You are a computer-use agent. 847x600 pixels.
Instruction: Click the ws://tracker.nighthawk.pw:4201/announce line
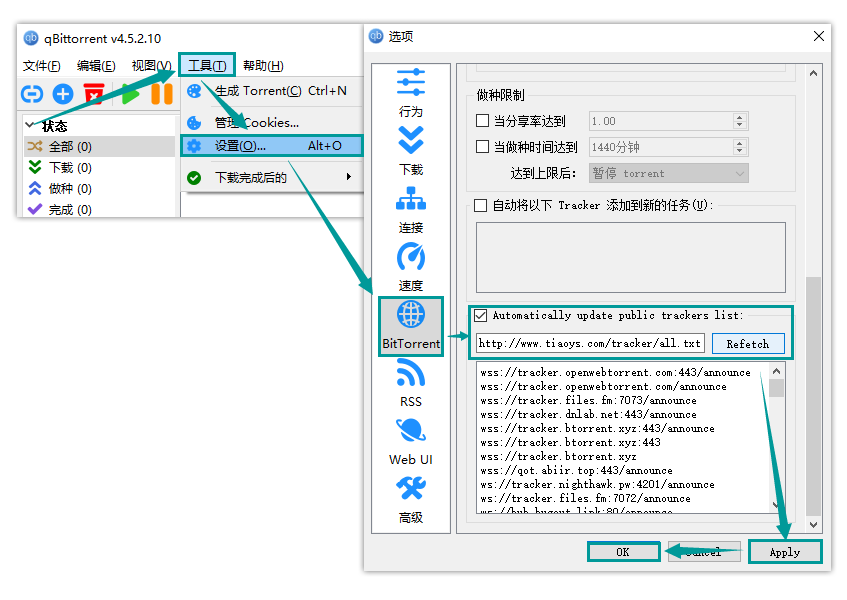point(597,484)
